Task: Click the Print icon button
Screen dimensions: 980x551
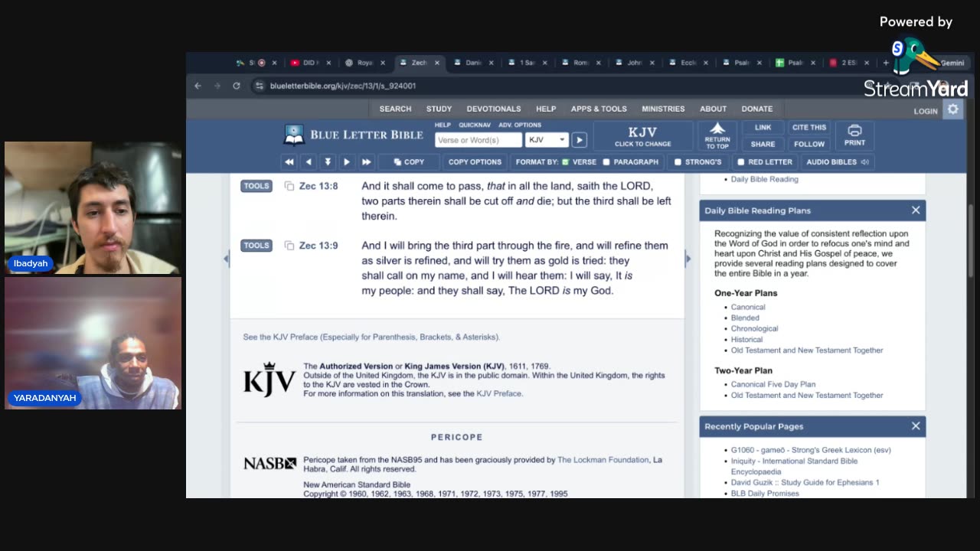Action: pyautogui.click(x=854, y=135)
